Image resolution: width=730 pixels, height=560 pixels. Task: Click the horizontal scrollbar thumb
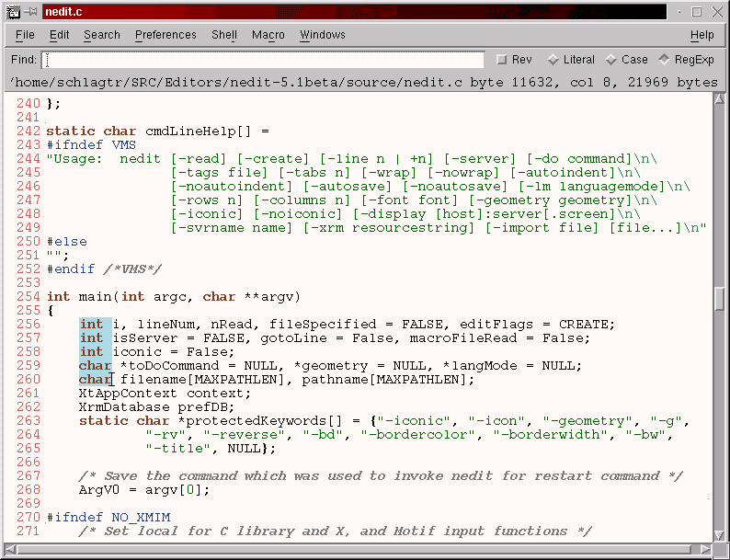tap(353, 549)
